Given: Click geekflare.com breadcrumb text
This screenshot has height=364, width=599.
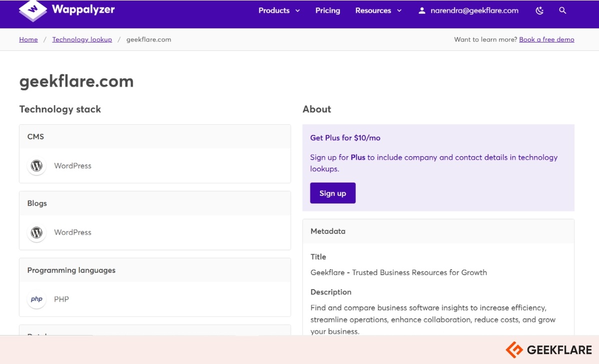Looking at the screenshot, I should [x=148, y=39].
